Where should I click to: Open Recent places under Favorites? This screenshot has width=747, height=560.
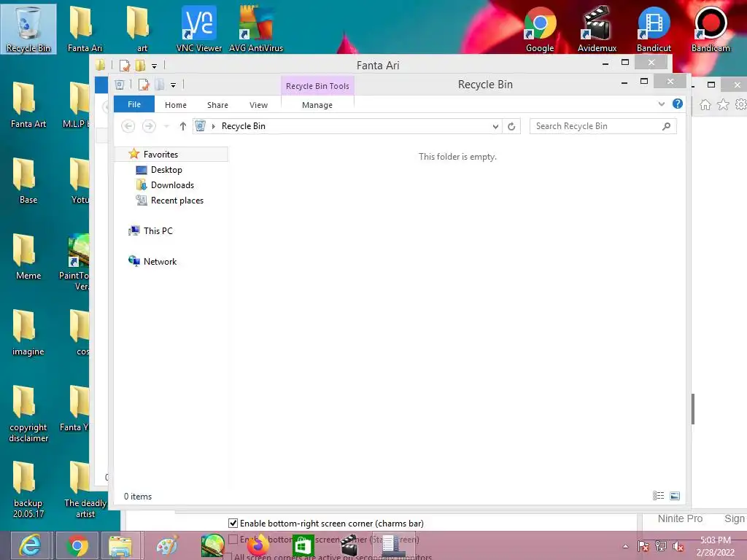coord(177,201)
